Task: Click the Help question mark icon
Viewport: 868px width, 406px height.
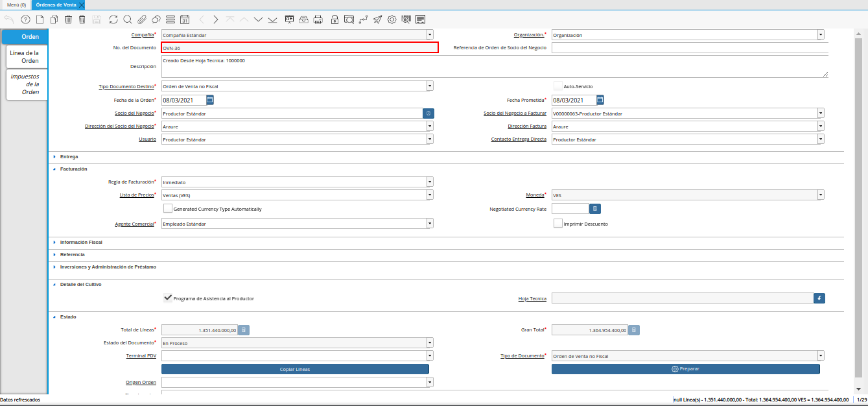Action: 25,19
